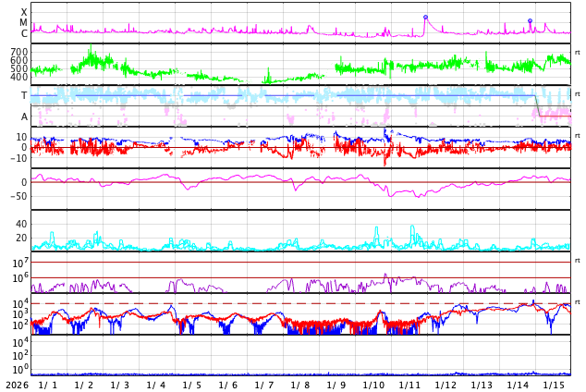Screen dimensions: 586x392
Task: Click the blue flare marker near 1/14
Action: click(530, 20)
